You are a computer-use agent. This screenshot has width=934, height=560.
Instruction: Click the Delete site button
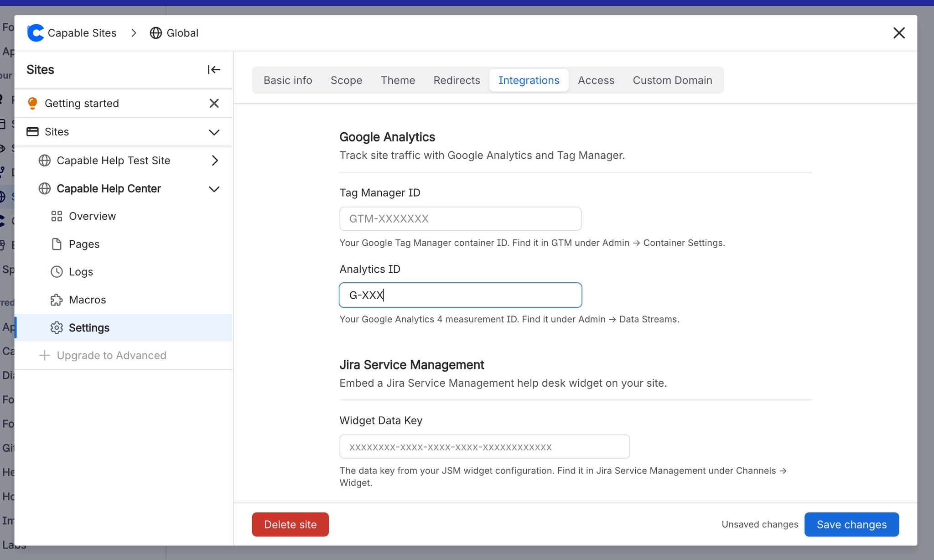290,524
